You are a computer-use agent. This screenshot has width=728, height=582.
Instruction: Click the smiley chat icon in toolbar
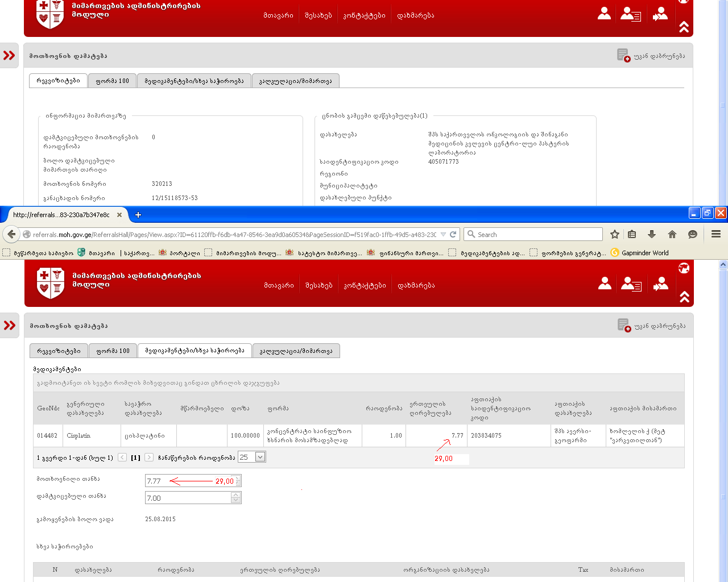coord(692,234)
